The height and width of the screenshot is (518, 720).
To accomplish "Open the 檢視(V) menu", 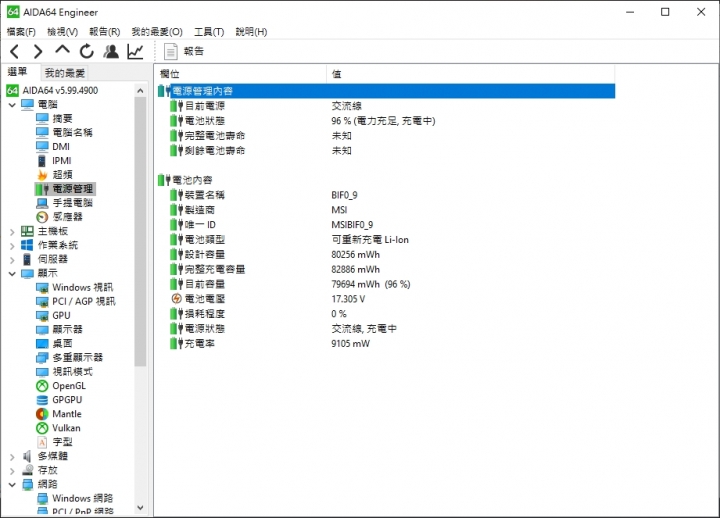I will (62, 32).
